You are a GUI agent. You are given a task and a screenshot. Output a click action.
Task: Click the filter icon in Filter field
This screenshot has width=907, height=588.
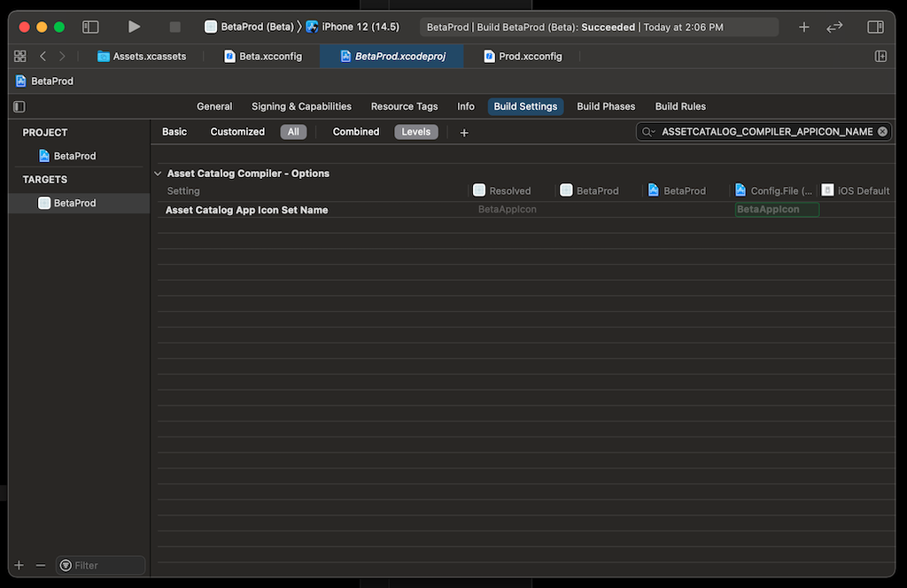point(66,565)
